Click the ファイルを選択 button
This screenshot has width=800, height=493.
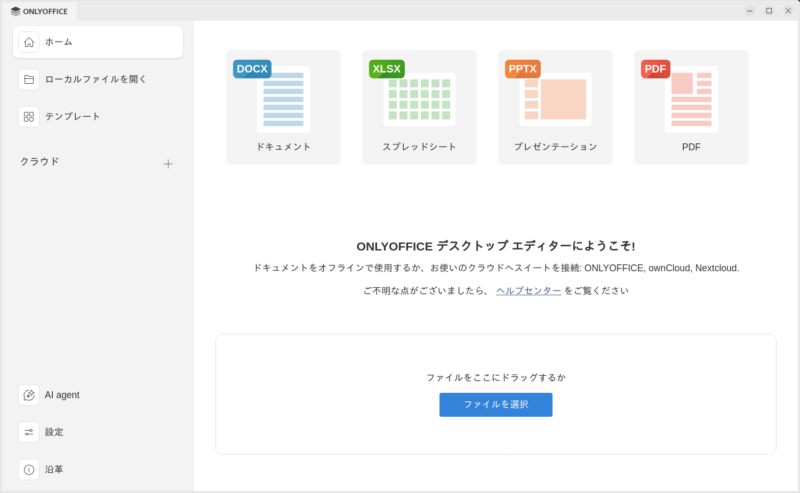pos(495,404)
